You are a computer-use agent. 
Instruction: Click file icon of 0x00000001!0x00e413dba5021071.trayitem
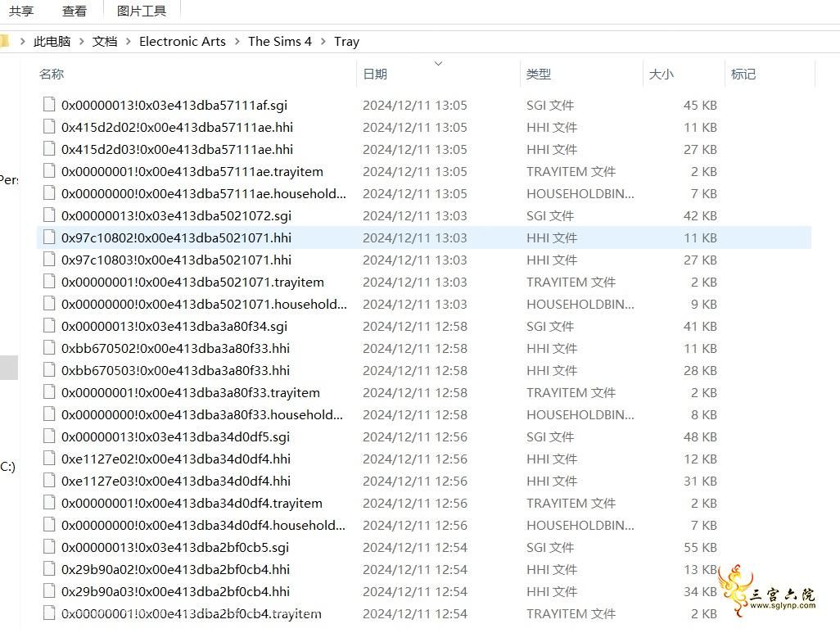pos(49,282)
